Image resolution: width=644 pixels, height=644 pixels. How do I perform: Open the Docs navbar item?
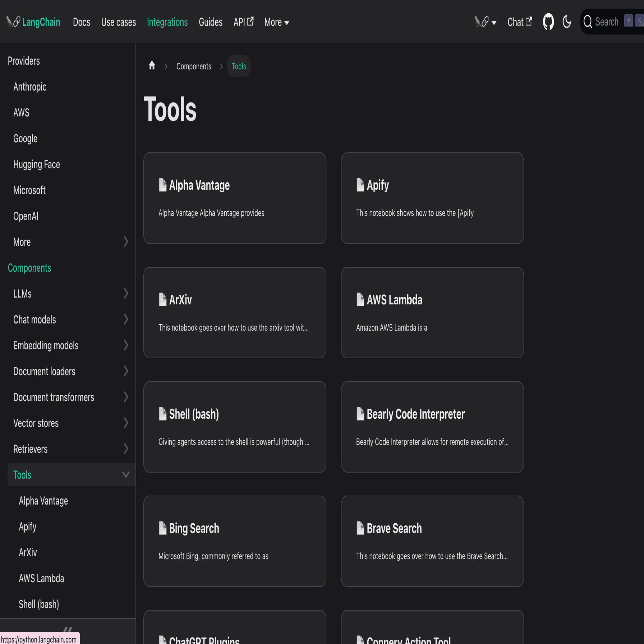82,22
